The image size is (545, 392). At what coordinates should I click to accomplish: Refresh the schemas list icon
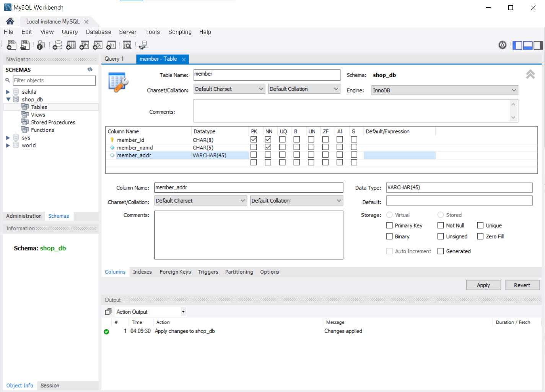pyautogui.click(x=90, y=70)
